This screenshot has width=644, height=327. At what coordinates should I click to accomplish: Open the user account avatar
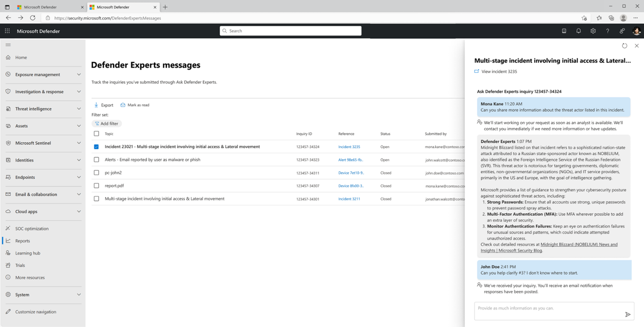(x=637, y=31)
